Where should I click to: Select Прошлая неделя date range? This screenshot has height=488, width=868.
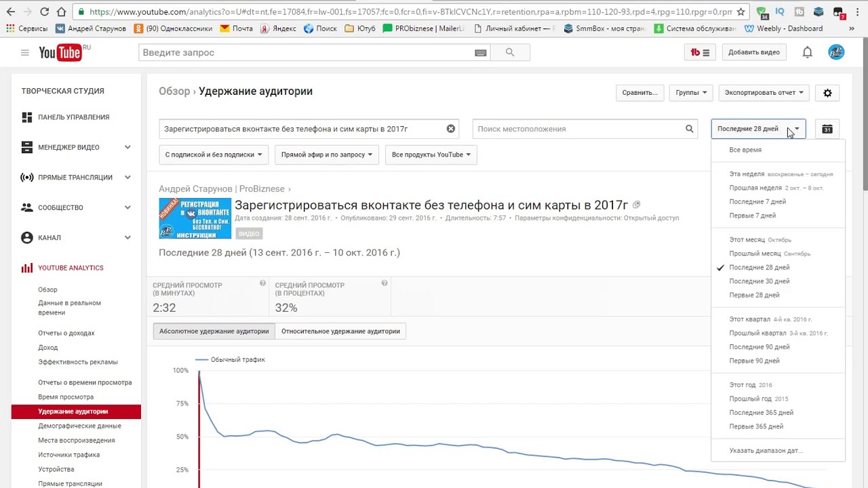[778, 188]
